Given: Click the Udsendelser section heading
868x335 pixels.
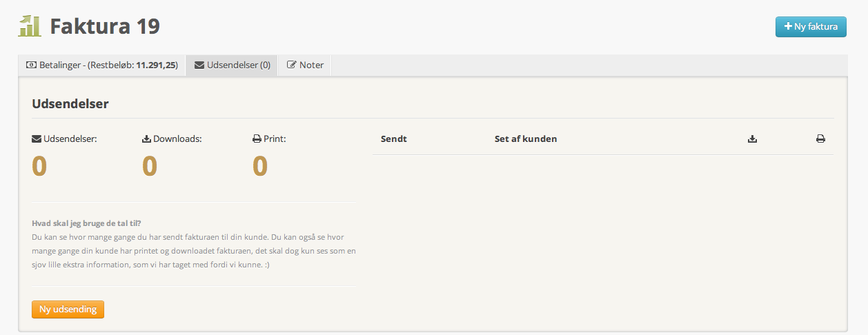Looking at the screenshot, I should click(70, 104).
